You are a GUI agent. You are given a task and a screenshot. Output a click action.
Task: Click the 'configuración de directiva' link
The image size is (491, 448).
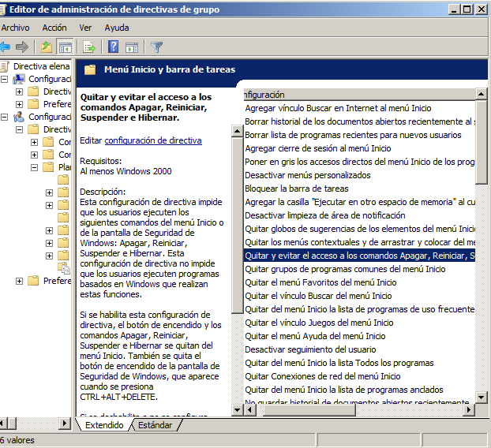point(152,140)
